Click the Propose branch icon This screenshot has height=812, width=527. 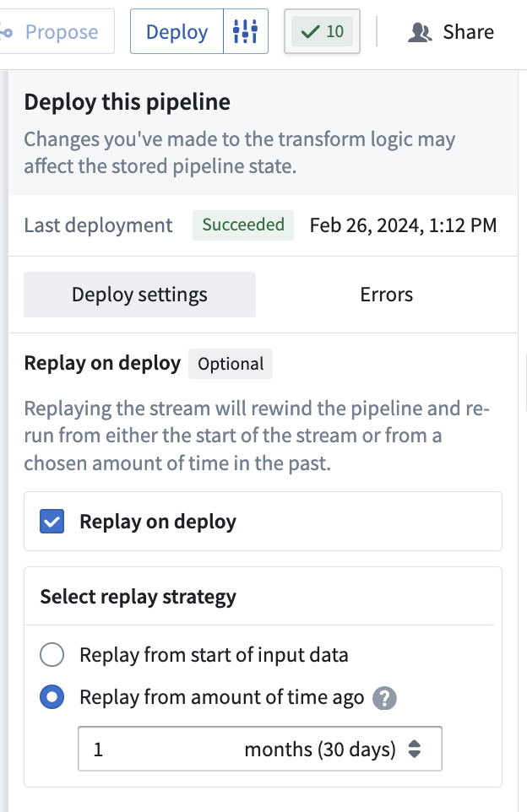6,33
